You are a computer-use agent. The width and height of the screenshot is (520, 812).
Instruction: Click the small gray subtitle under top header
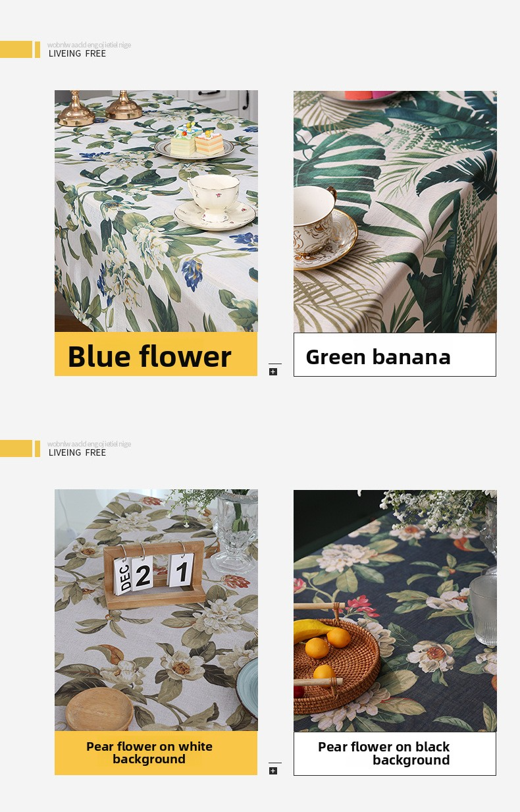pyautogui.click(x=89, y=45)
